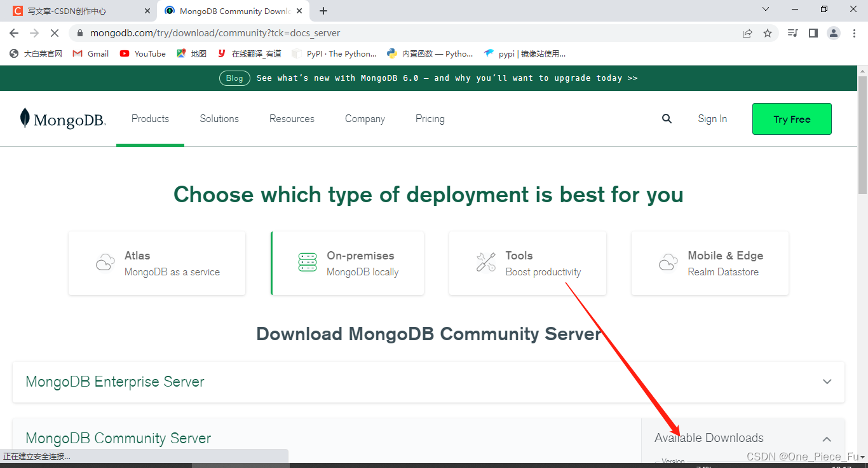Screen dimensions: 868x468
Task: Open the Company menu
Action: (x=365, y=119)
